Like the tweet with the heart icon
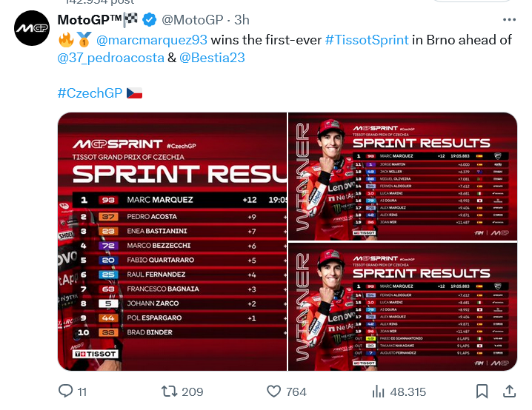This screenshot has width=532, height=410. 274,391
